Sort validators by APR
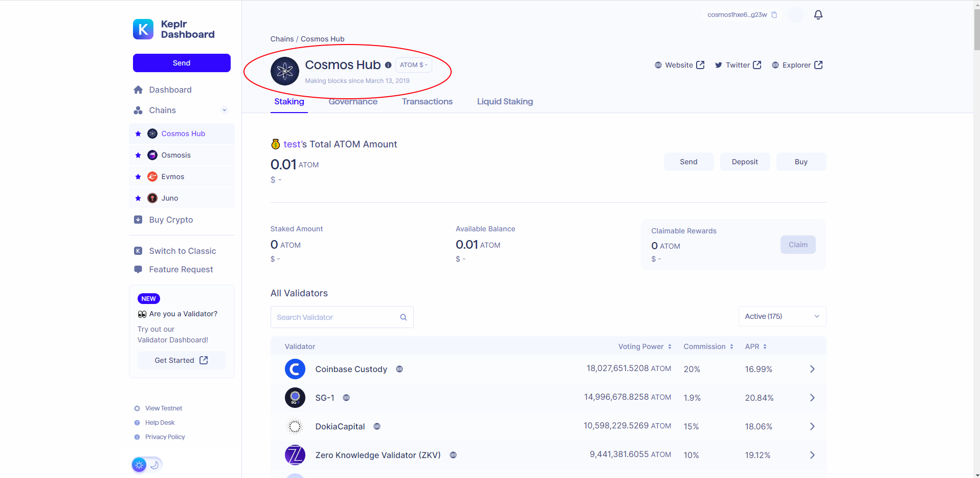The height and width of the screenshot is (478, 980). coord(755,346)
